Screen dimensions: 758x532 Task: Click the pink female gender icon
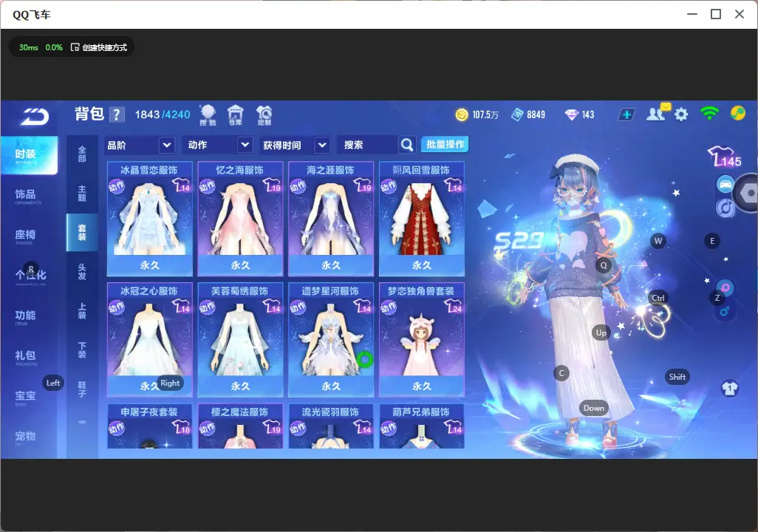coord(725,287)
